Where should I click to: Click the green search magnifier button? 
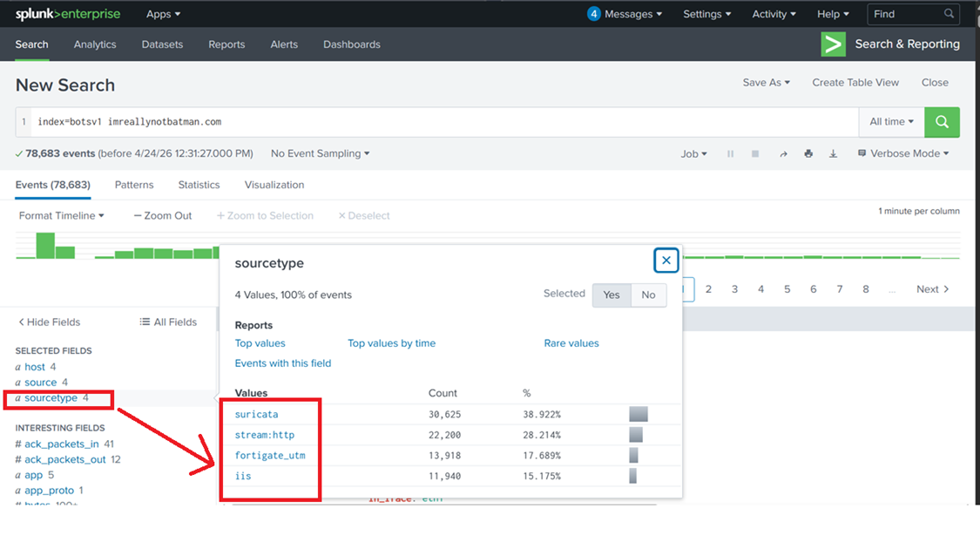coord(942,122)
